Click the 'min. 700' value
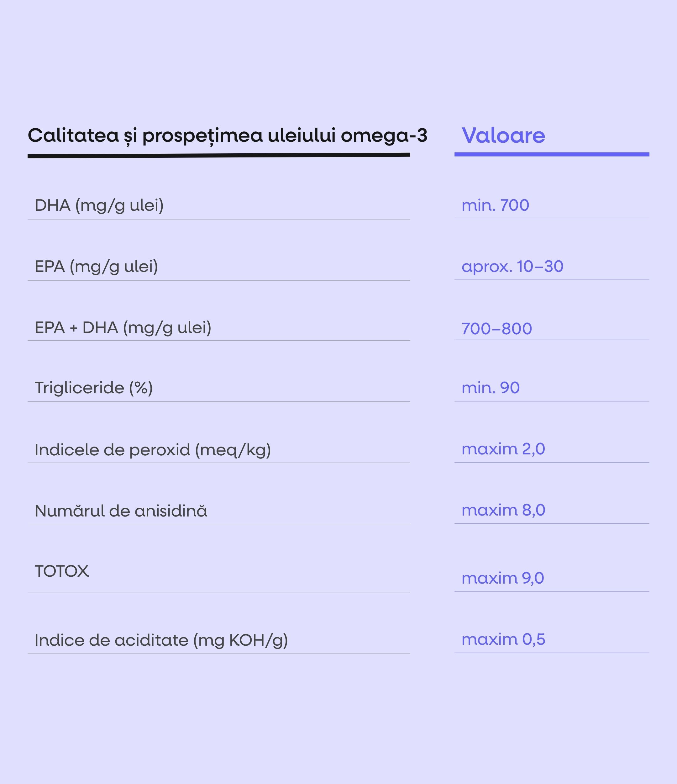677x784 pixels. click(x=495, y=205)
